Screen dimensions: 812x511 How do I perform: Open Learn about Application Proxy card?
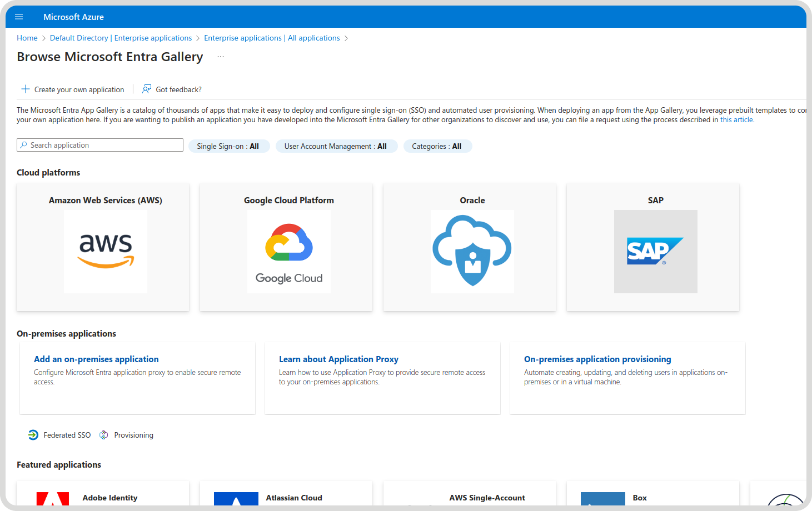click(x=382, y=378)
